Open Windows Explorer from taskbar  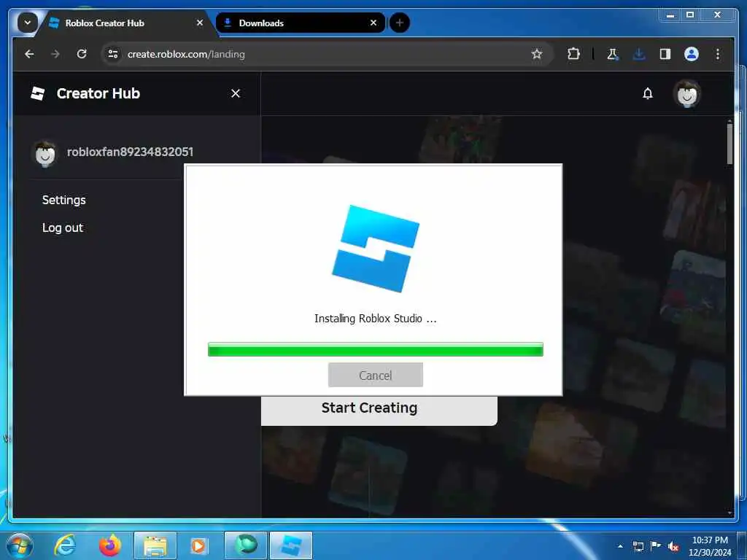(x=155, y=545)
